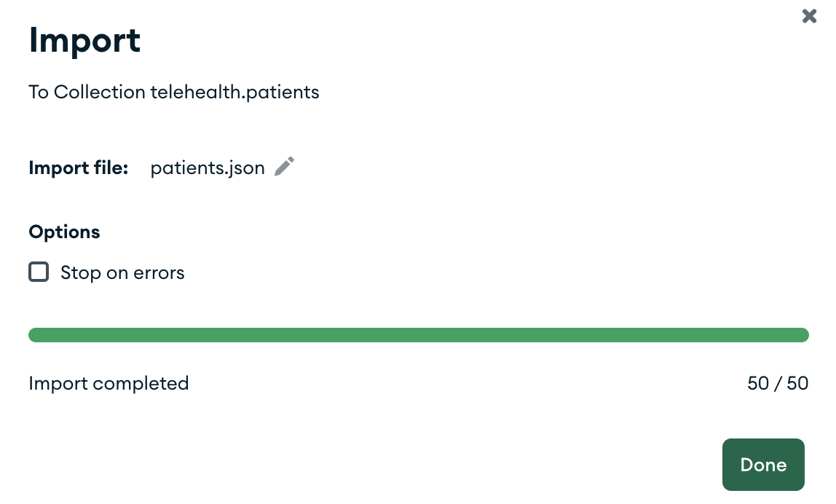This screenshot has height=504, width=836.
Task: Toggle Stop on errors under Options
Action: click(x=38, y=272)
